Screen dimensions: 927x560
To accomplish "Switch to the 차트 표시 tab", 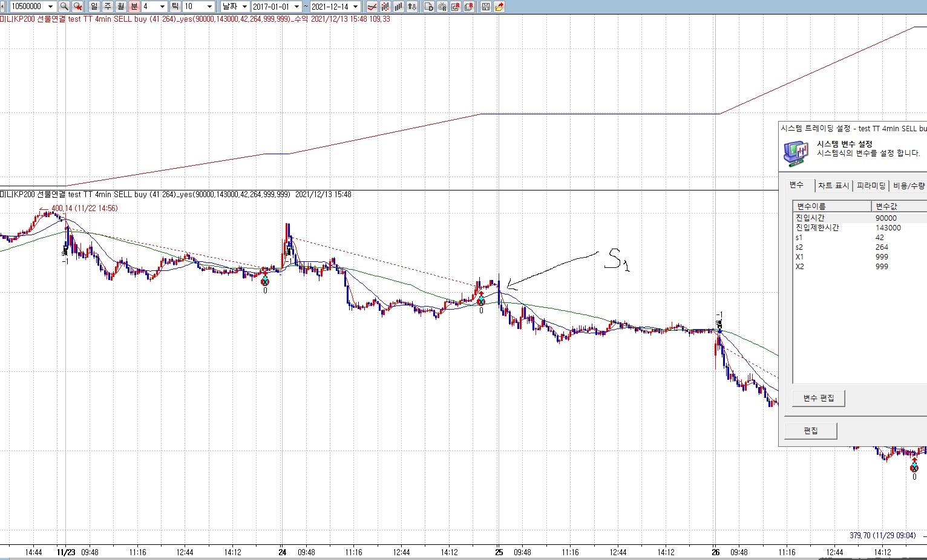I will 833,186.
